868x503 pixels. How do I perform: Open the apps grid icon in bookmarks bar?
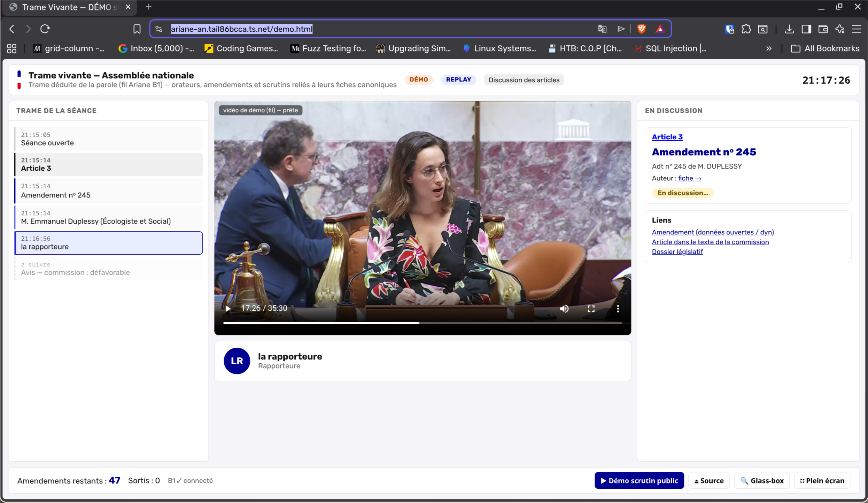click(x=11, y=48)
